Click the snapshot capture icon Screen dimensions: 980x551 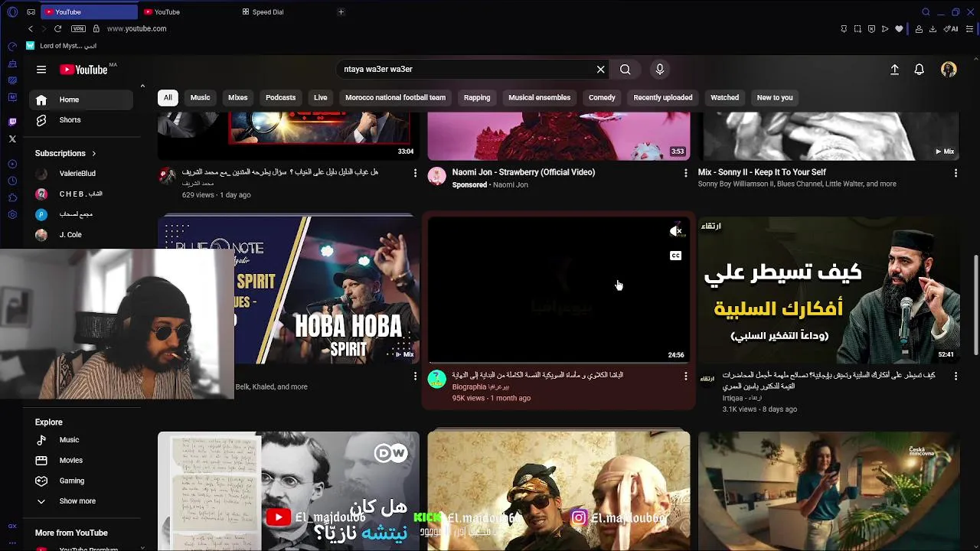pos(857,29)
